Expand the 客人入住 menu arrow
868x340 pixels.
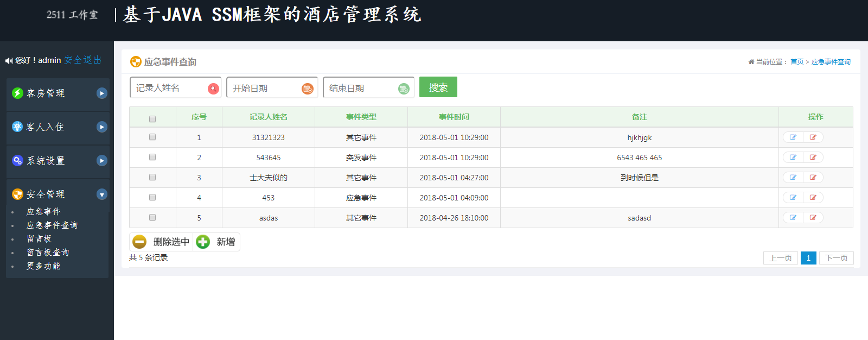click(102, 127)
